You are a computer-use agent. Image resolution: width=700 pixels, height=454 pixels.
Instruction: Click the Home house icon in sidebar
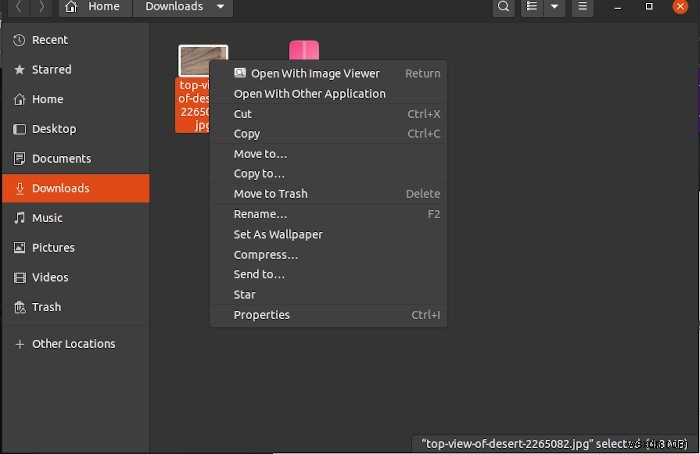19,99
